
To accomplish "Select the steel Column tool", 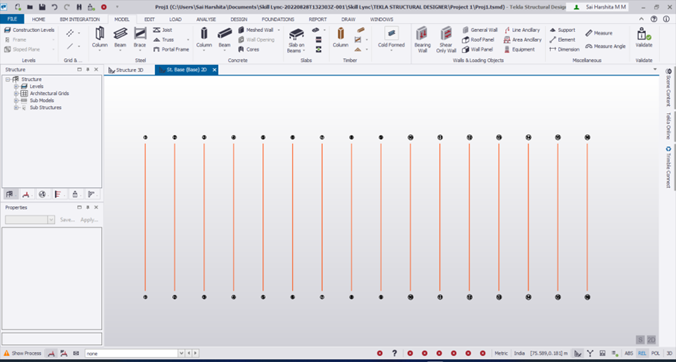I will 100,37.
